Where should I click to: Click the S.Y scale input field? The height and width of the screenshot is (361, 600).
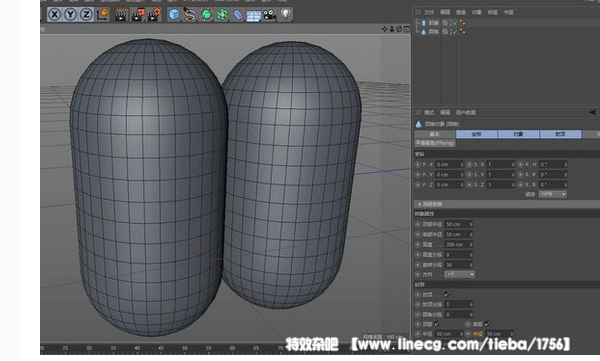(x=501, y=175)
